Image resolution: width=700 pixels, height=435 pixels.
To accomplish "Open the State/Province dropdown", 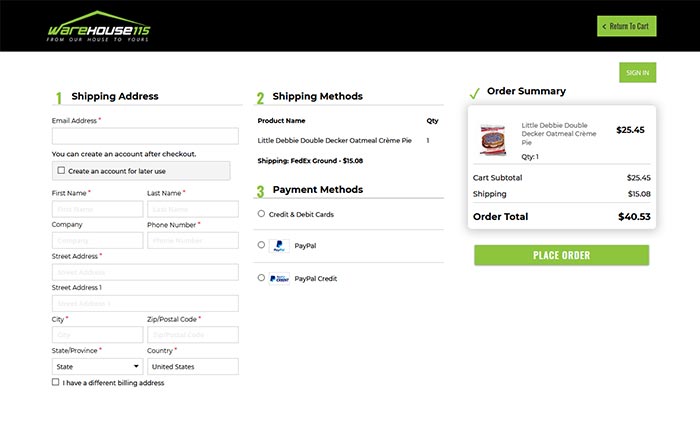I will 97,367.
